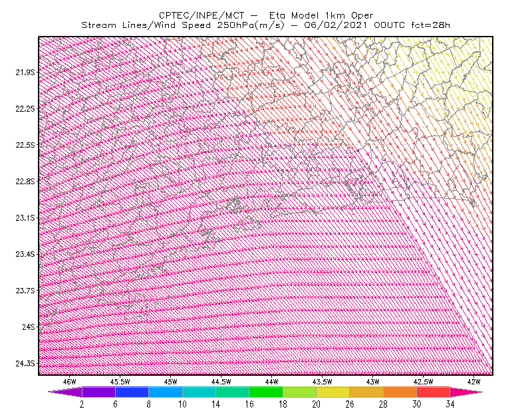
Task: Click the 44W longitude axis label
Action: (271, 382)
